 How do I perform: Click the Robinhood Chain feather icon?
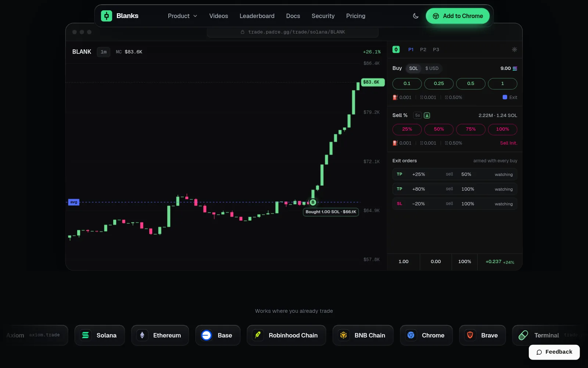tap(258, 335)
